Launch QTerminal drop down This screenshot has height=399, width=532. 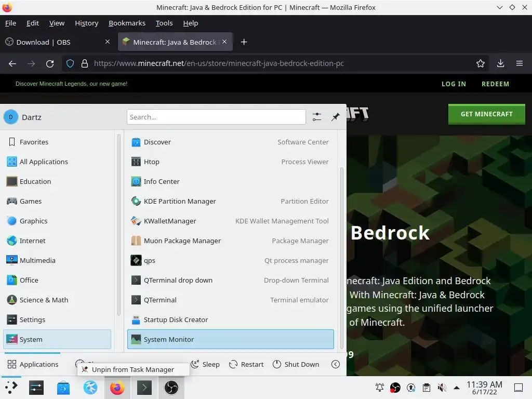[x=230, y=280]
